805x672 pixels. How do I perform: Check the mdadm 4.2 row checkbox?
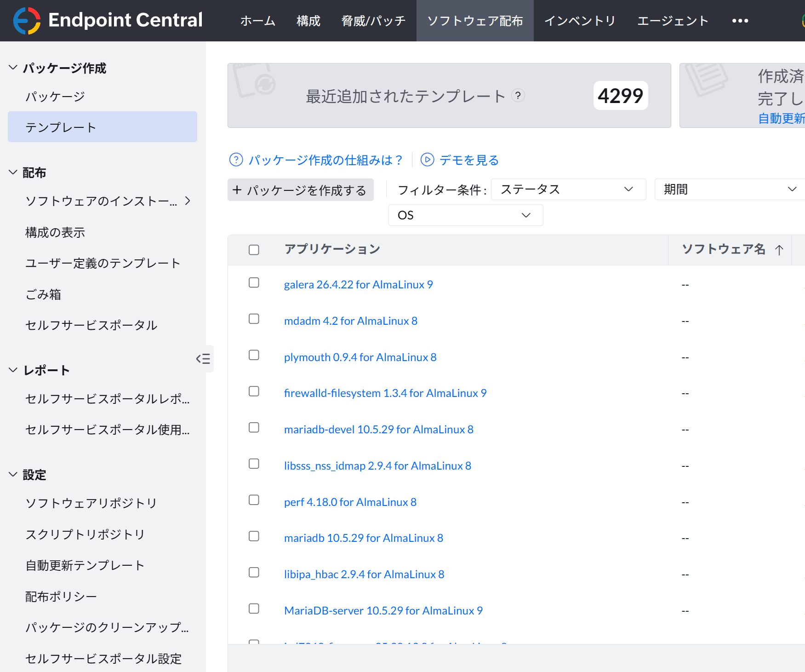click(x=254, y=319)
